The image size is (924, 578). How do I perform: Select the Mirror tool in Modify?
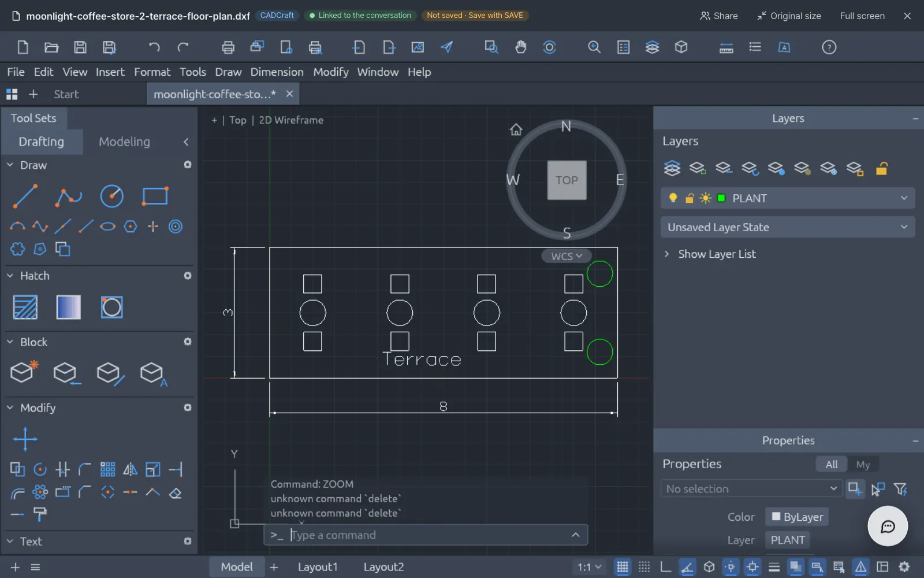tap(131, 469)
